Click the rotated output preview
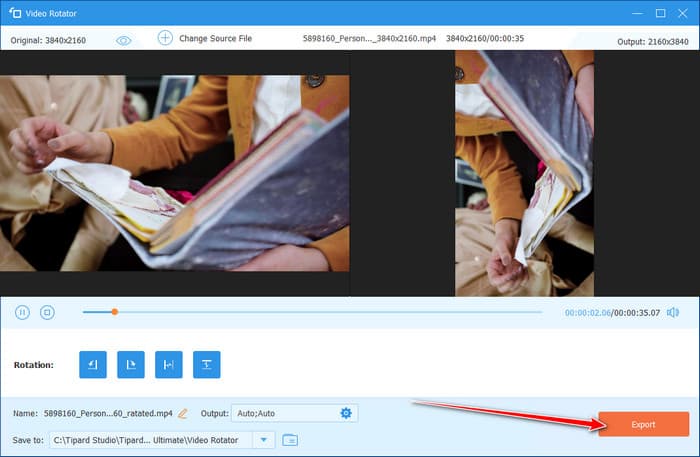The image size is (700, 457). point(525,173)
